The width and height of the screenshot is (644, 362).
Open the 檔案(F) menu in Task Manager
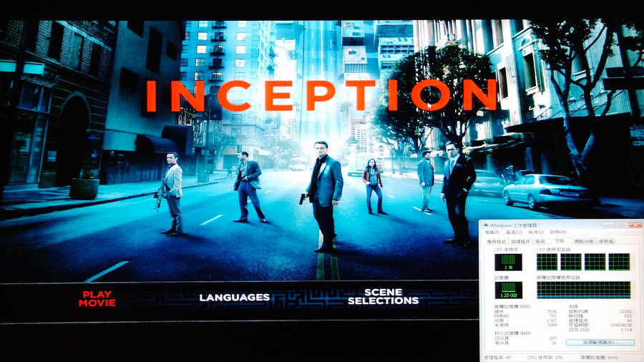492,233
